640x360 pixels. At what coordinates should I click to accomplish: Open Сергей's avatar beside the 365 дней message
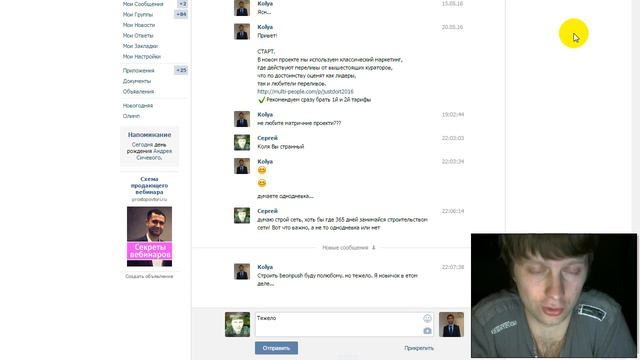click(242, 216)
